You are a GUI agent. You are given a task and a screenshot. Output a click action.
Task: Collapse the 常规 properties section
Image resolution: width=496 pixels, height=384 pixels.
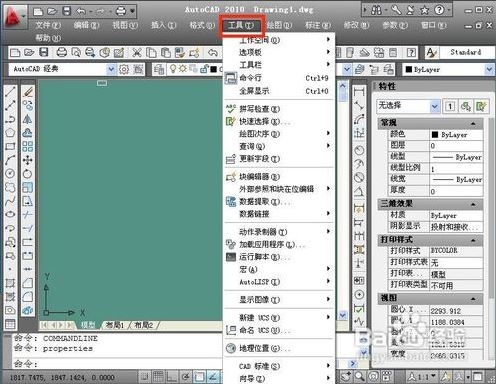(x=473, y=124)
